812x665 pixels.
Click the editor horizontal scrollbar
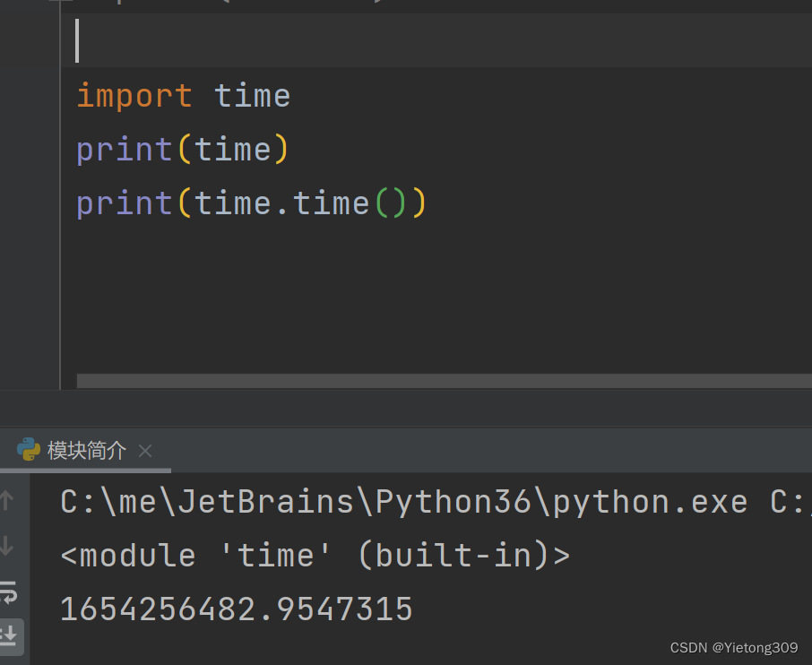(x=444, y=381)
